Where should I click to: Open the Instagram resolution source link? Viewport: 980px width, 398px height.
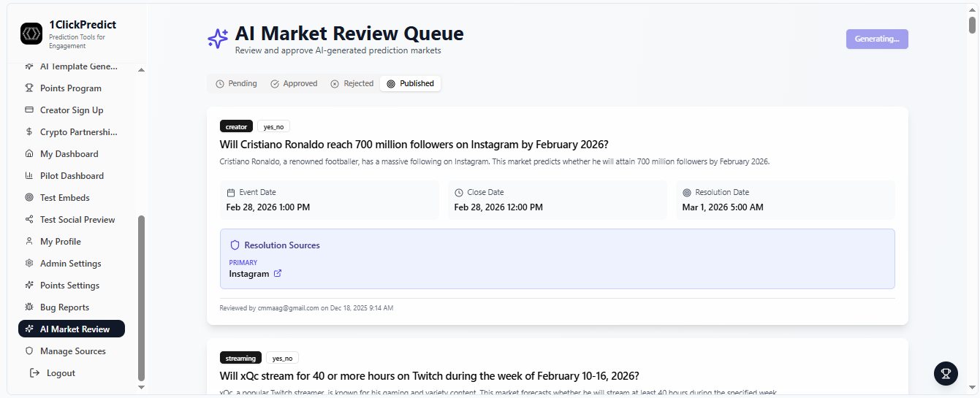[x=249, y=274]
